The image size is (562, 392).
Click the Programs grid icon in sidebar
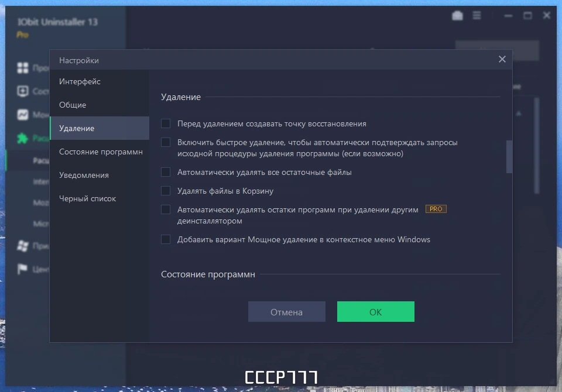23,68
